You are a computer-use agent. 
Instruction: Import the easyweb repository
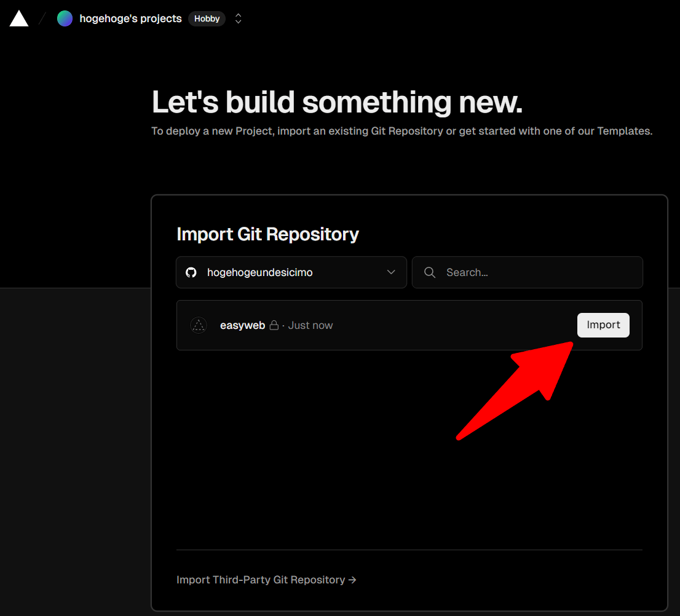pyautogui.click(x=603, y=325)
